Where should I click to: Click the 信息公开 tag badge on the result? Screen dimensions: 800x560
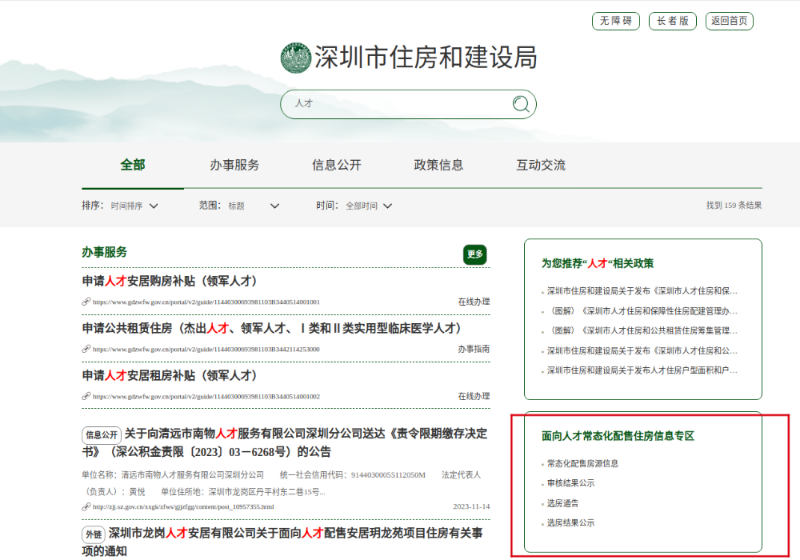[x=101, y=435]
